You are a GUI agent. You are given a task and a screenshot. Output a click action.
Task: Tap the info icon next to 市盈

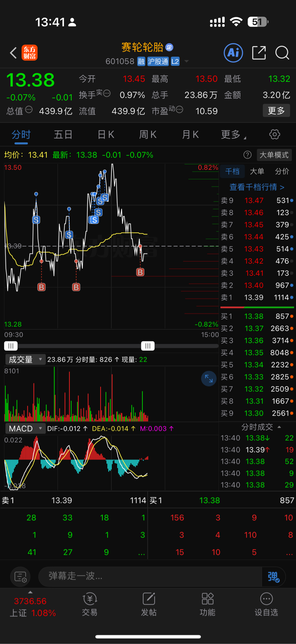point(179,110)
